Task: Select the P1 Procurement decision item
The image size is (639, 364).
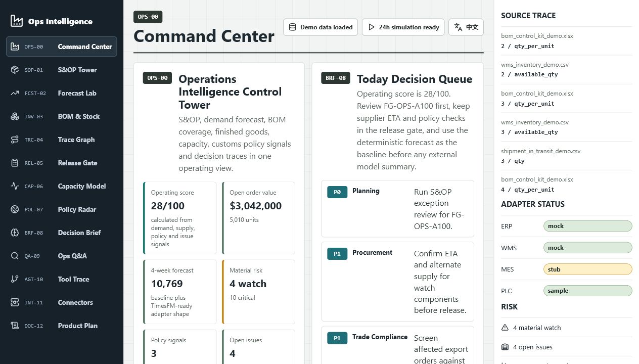Action: pos(397,282)
